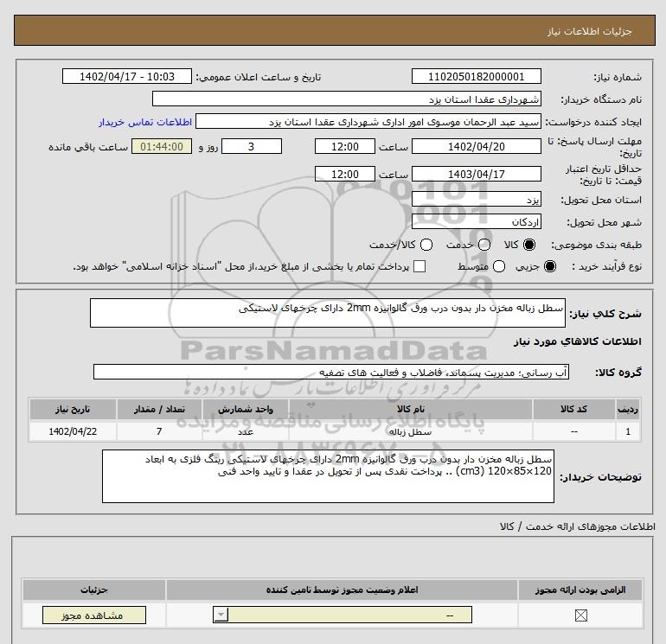Screen dimensions: 666x644
Task: Click the buyer organization name field
Action: point(347,99)
